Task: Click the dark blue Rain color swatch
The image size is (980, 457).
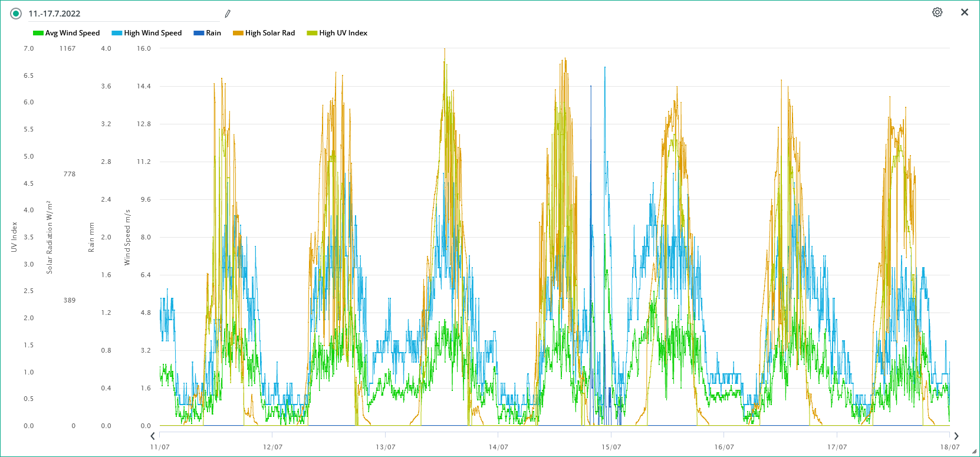Action: (199, 33)
